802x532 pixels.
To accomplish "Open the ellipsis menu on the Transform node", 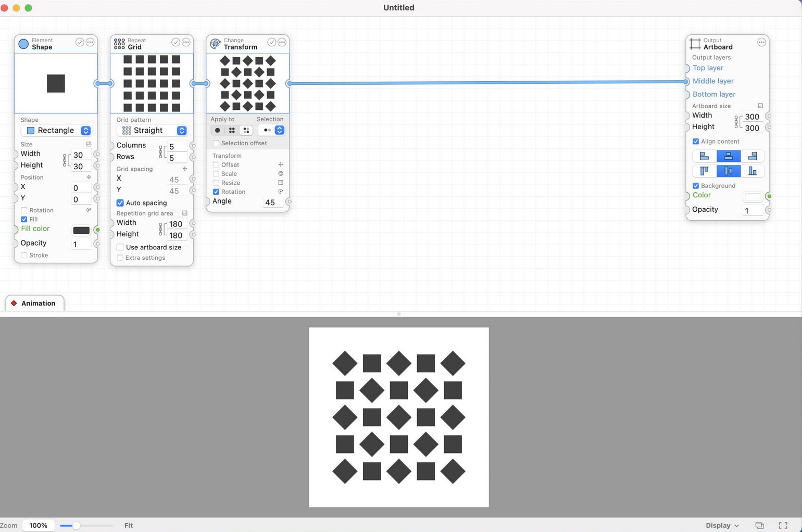I will tap(282, 42).
